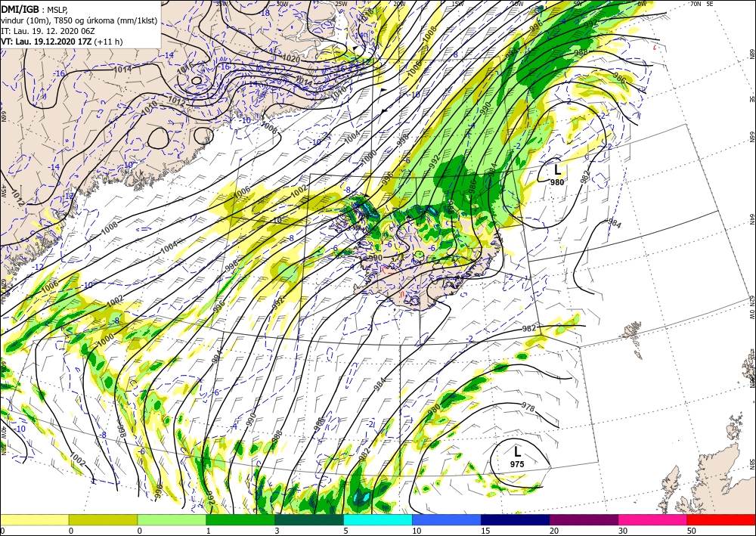This screenshot has width=756, height=536.
Task: Click the low pressure "L" marked 975
Action: coord(517,451)
